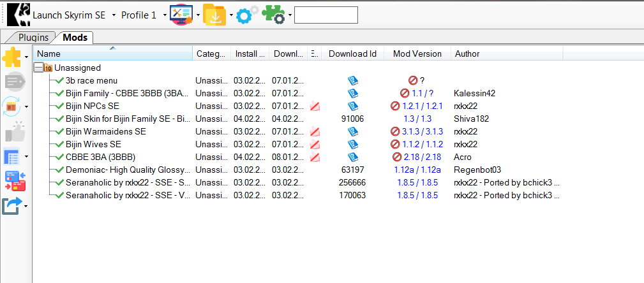Click the monitor with tools icon
Viewport: 644px width, 283px height.
tap(181, 15)
